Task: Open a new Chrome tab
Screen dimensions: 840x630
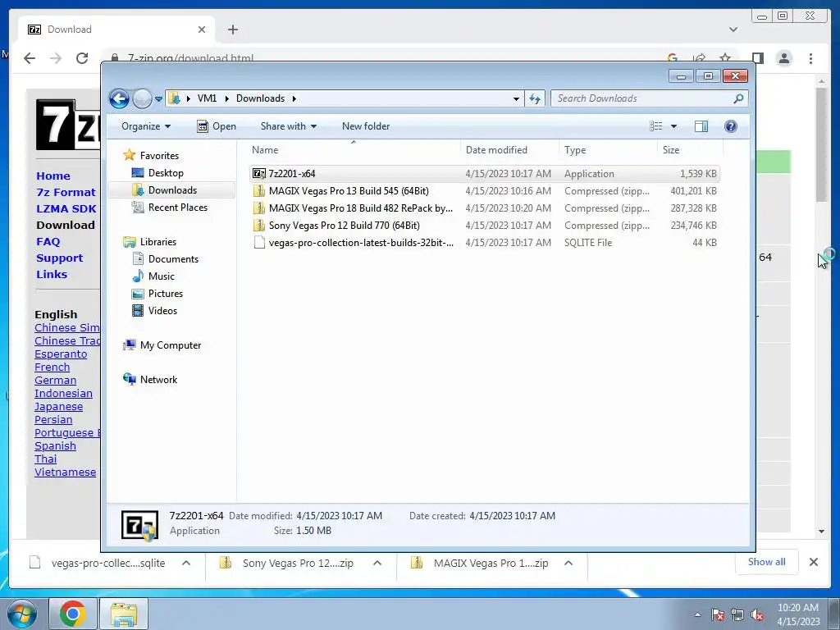Action: pyautogui.click(x=232, y=30)
